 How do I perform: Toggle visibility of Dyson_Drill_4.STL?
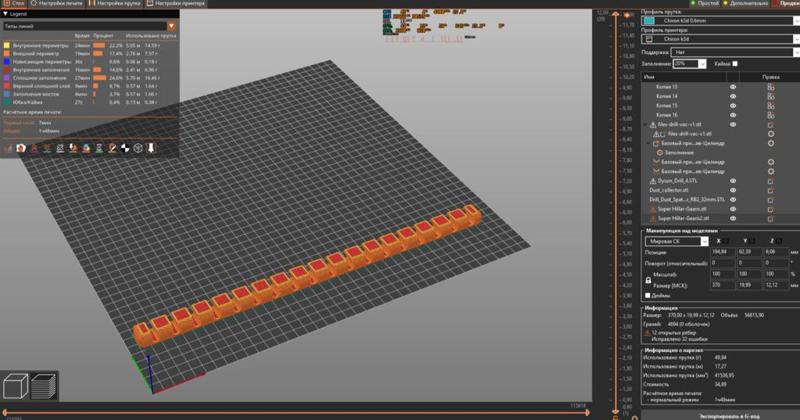tap(733, 181)
